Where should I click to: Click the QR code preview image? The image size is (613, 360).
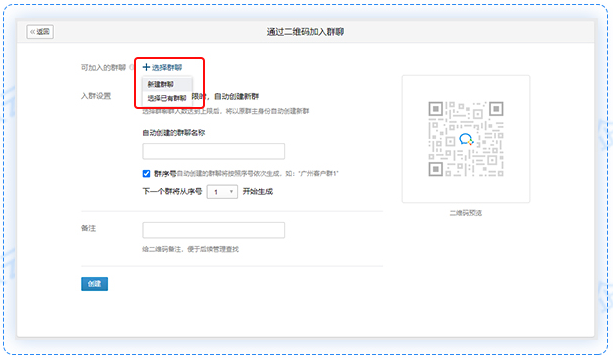tap(466, 139)
